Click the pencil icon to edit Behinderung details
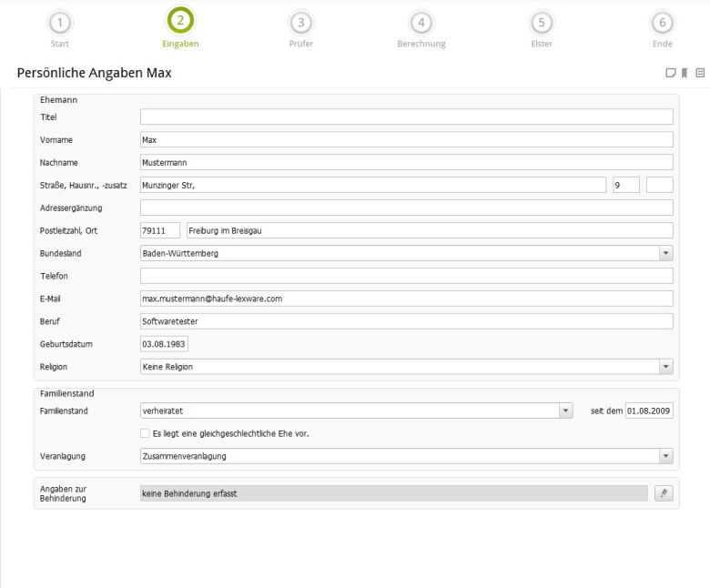 664,493
